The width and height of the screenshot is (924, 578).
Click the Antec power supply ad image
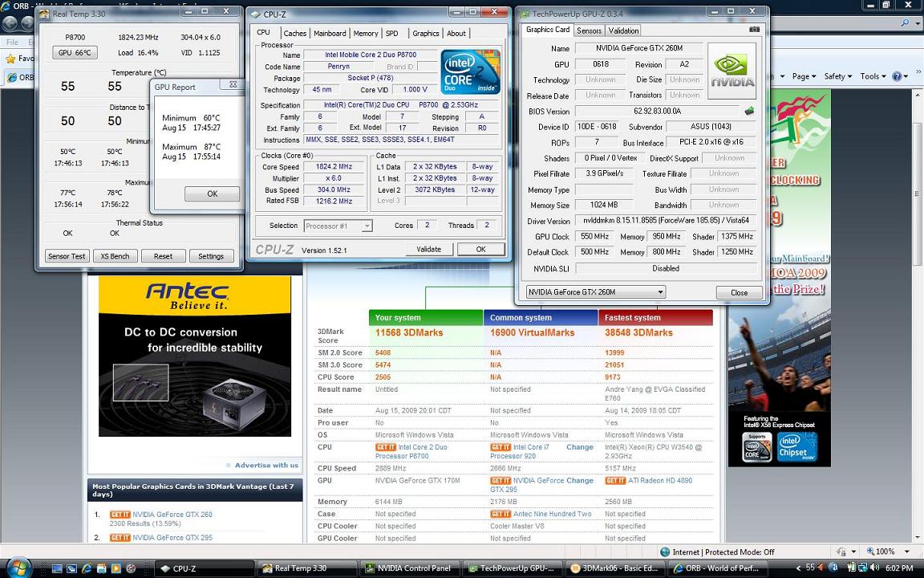[x=194, y=356]
